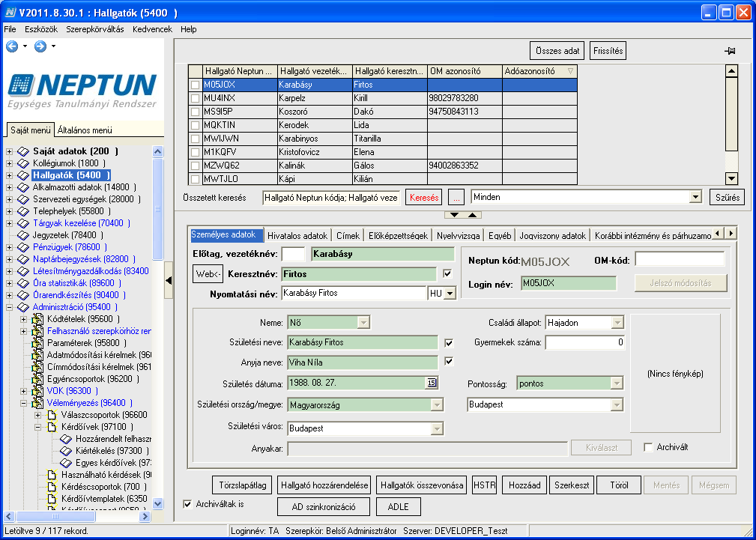The height and width of the screenshot is (540, 756).
Task: Click the up splitter arrow below search
Action: pyautogui.click(x=472, y=215)
